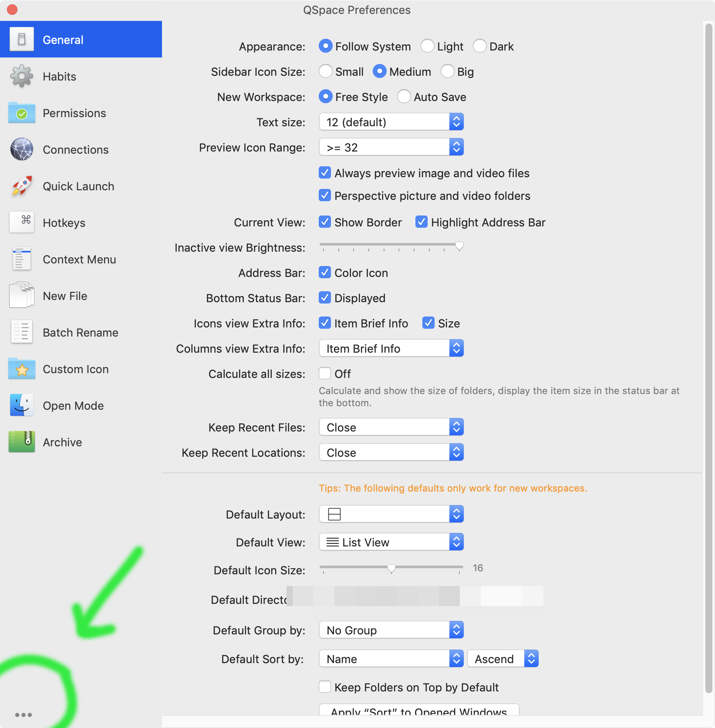Show the Context Menu settings
Image resolution: width=715 pixels, height=728 pixels.
[x=81, y=259]
